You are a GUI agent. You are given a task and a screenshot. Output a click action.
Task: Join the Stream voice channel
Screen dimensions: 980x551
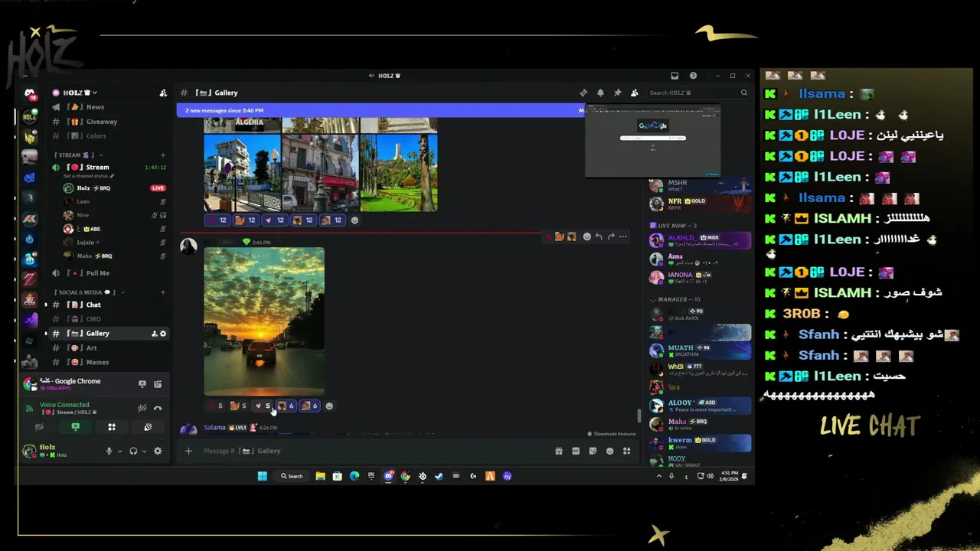109,168
